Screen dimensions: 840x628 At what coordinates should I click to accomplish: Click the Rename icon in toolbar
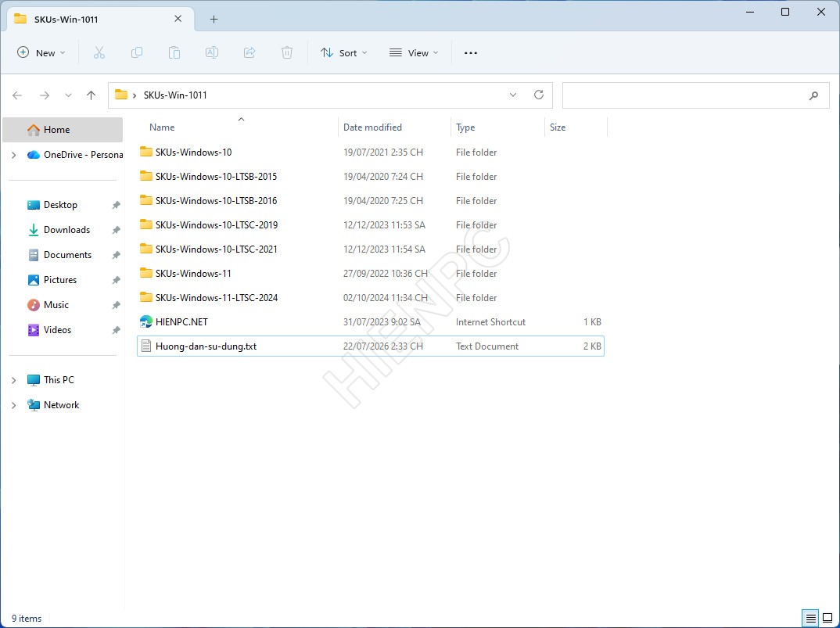click(212, 52)
